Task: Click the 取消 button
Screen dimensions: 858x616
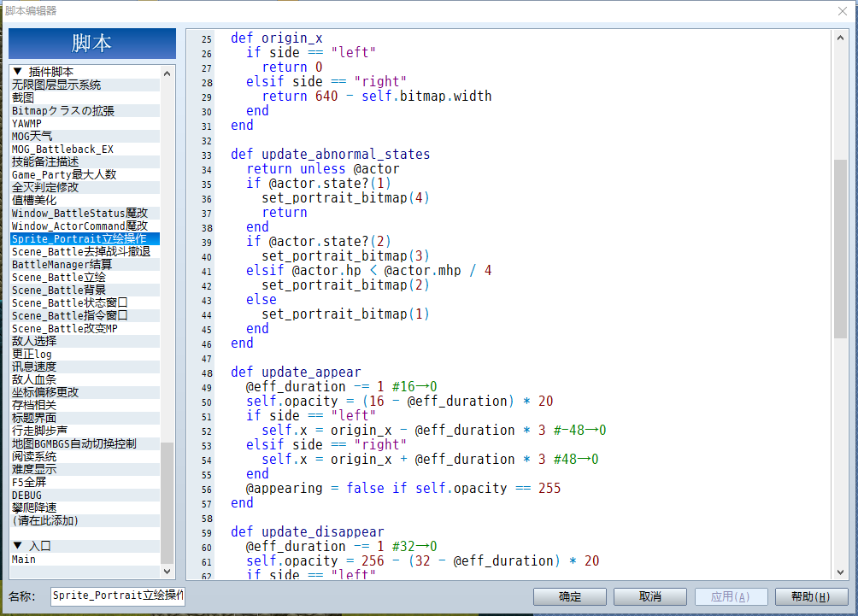Action: pos(650,596)
